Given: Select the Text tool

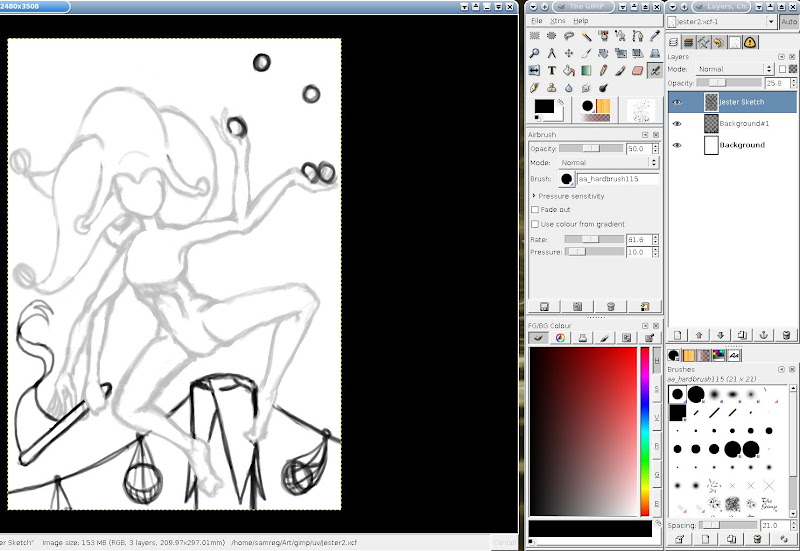Looking at the screenshot, I should point(552,70).
